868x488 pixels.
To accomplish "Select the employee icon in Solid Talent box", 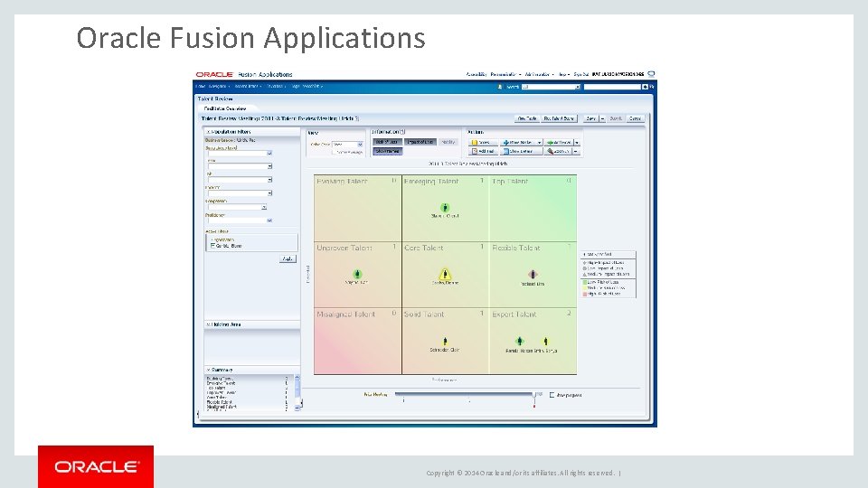I will [445, 342].
